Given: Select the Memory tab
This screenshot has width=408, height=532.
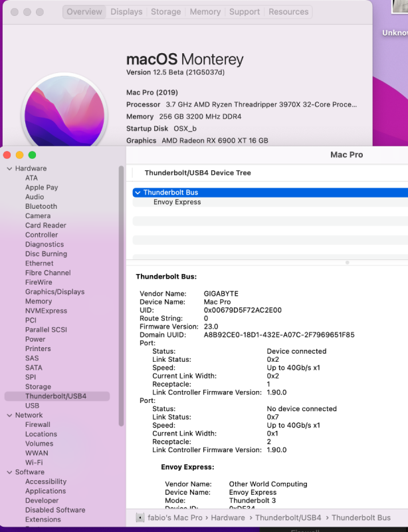Looking at the screenshot, I should click(x=205, y=12).
